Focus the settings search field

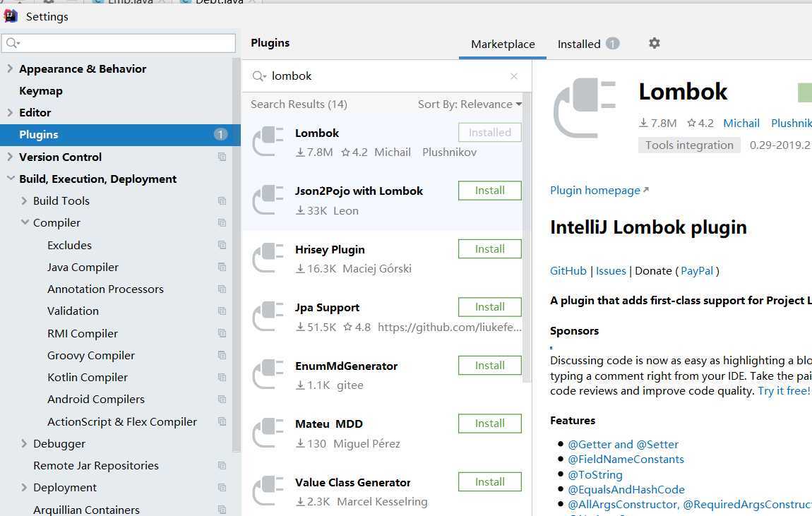tap(119, 43)
